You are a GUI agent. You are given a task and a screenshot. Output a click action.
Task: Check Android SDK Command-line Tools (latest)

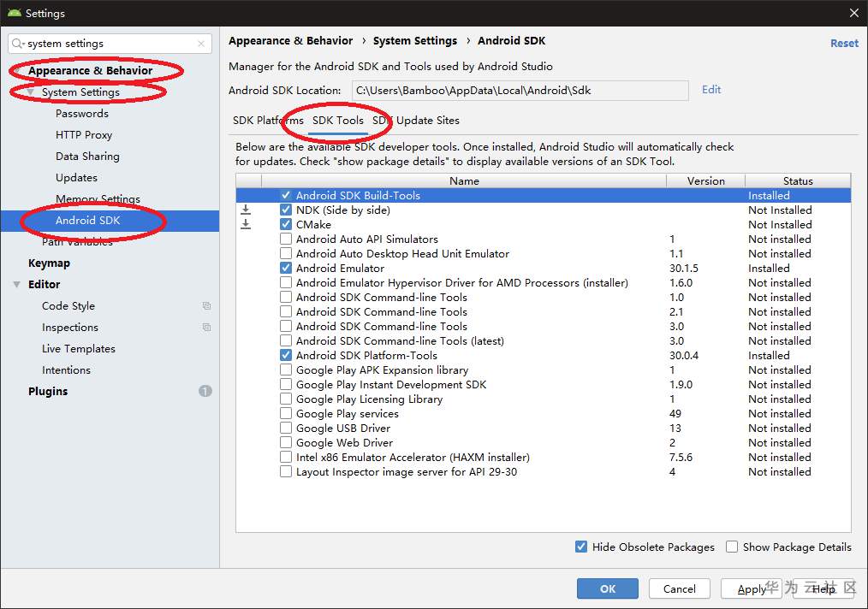coord(286,340)
